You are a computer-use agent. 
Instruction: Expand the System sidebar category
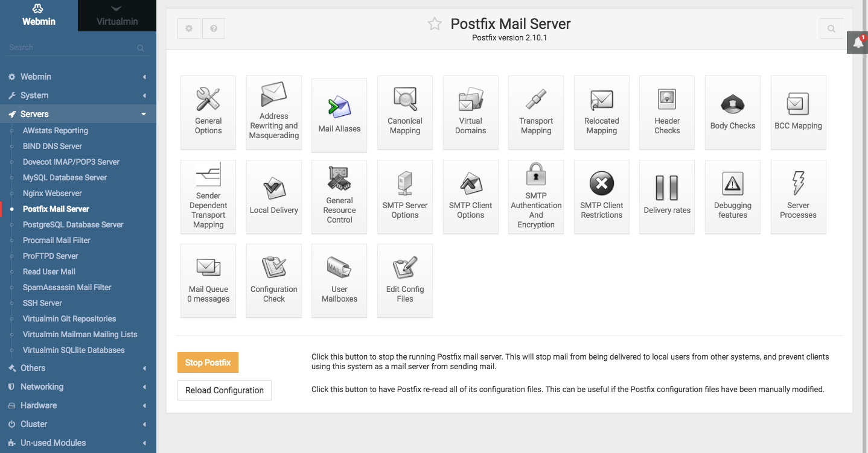pos(78,95)
